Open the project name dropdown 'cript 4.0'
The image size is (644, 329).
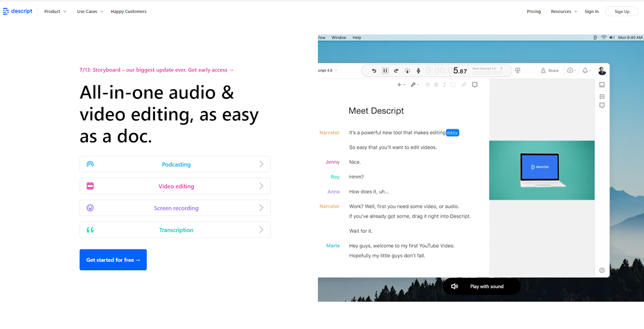click(x=328, y=70)
